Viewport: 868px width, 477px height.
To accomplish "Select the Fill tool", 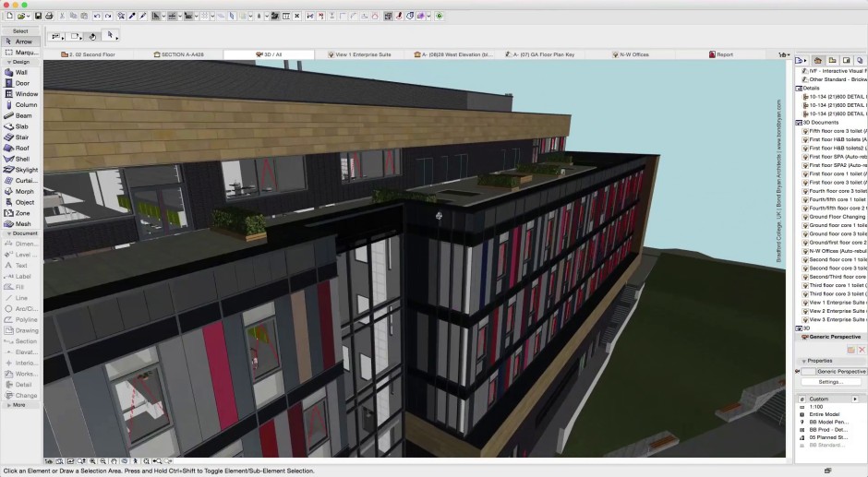I will pyautogui.click(x=20, y=287).
